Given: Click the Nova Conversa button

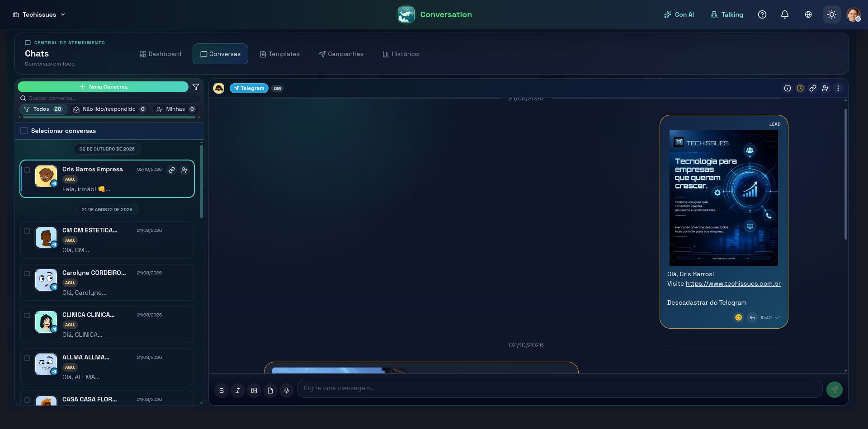Looking at the screenshot, I should (103, 87).
